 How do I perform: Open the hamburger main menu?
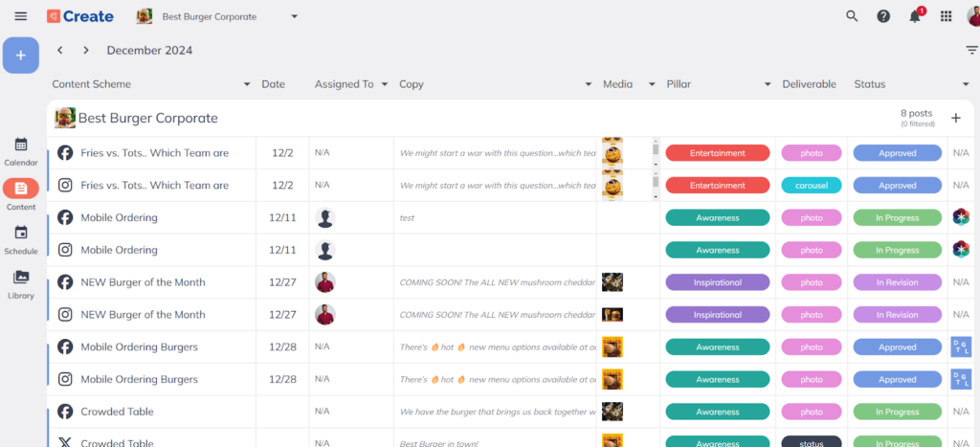(21, 16)
